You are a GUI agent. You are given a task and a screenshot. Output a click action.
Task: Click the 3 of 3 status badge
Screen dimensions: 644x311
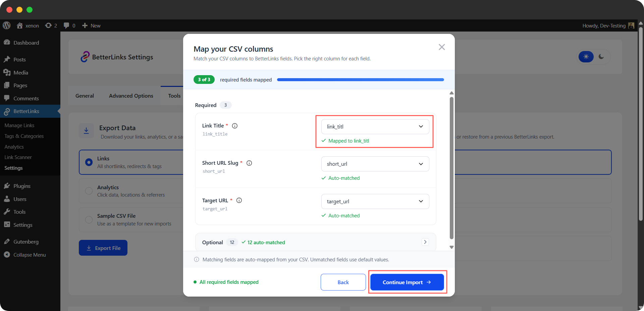click(204, 80)
